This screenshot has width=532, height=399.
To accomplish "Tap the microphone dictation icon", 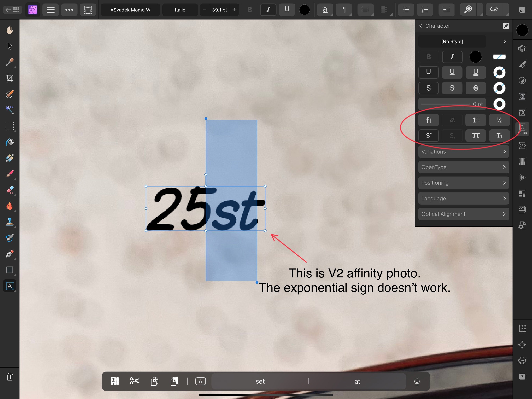I will (x=417, y=381).
